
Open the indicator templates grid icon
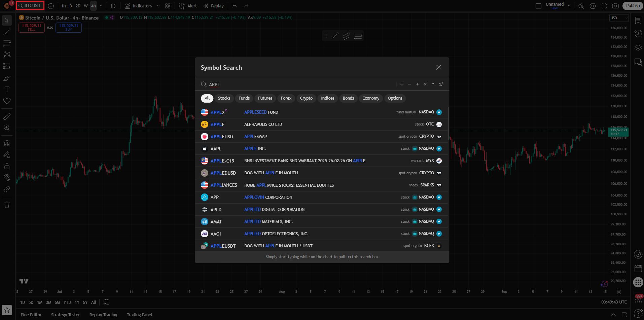[168, 6]
